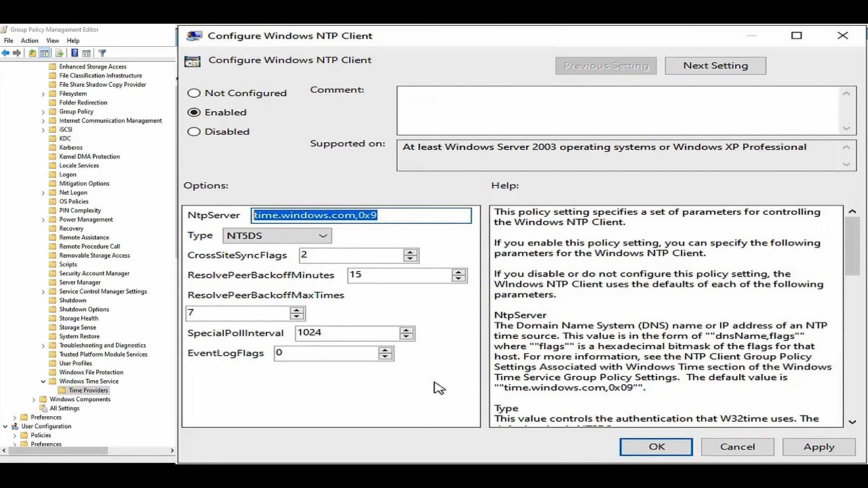This screenshot has width=868, height=488.
Task: Select the Disabled radio button
Action: click(194, 131)
